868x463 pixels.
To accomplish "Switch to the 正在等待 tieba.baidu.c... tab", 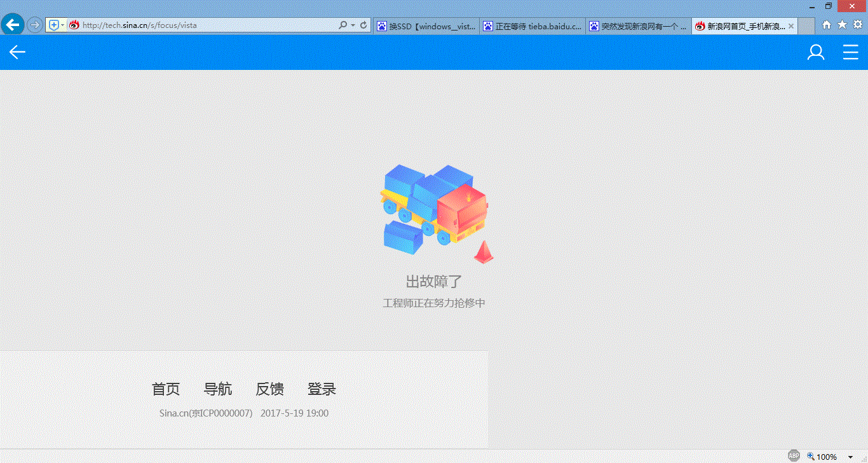I will [x=532, y=26].
